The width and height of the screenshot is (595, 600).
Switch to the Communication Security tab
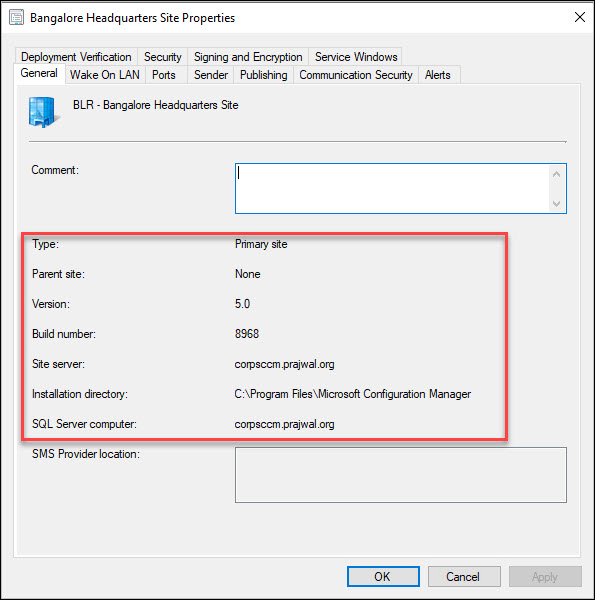point(356,75)
